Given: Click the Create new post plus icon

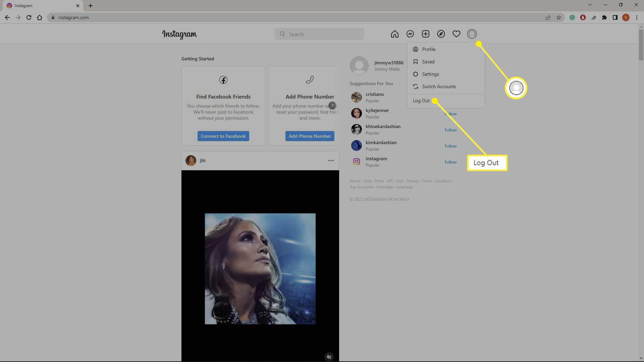Looking at the screenshot, I should pos(425,33).
